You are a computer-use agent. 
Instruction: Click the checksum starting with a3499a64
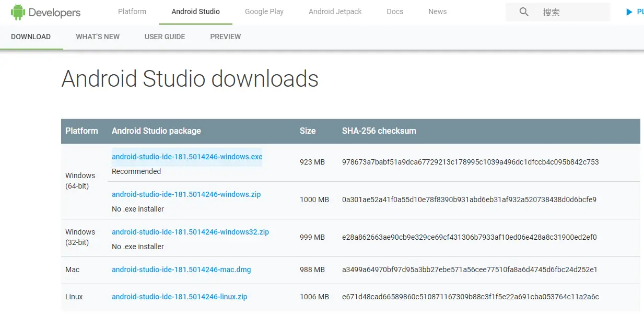(470, 270)
